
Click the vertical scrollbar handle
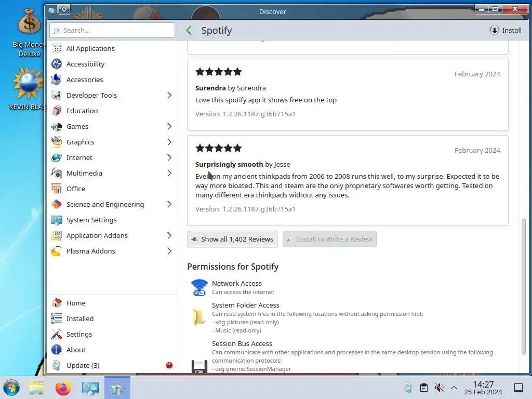524,287
